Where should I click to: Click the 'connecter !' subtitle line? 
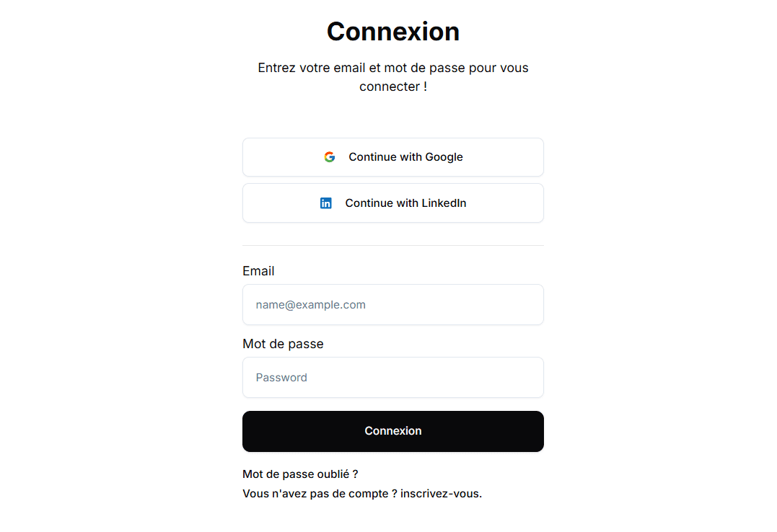393,87
